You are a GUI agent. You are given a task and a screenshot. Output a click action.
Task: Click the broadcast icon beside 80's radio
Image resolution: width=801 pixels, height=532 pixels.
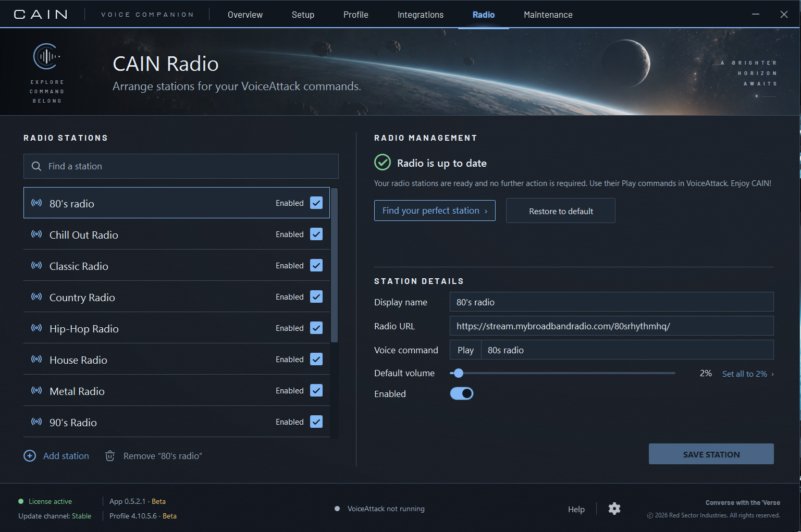[36, 203]
